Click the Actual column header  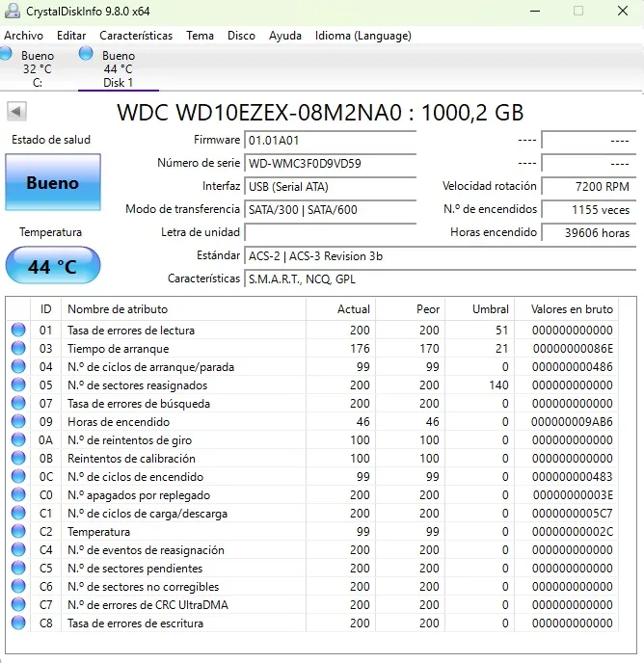point(341,309)
